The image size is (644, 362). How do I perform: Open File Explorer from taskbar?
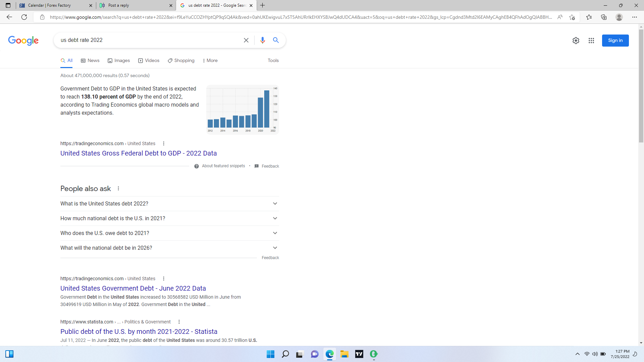(344, 354)
